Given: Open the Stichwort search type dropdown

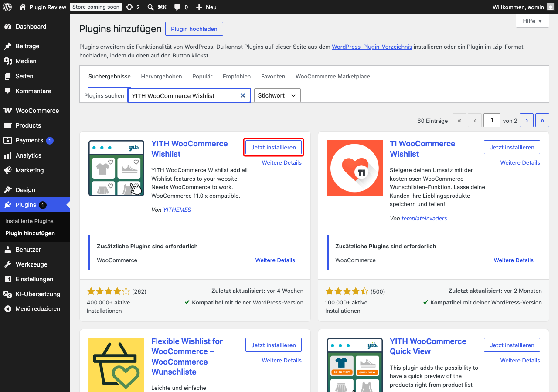Looking at the screenshot, I should [277, 95].
